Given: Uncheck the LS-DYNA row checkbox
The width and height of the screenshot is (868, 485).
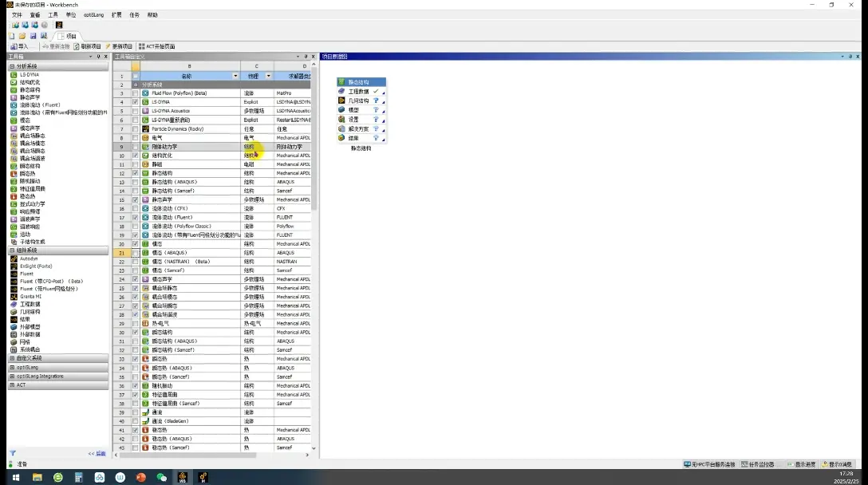Looking at the screenshot, I should [135, 102].
